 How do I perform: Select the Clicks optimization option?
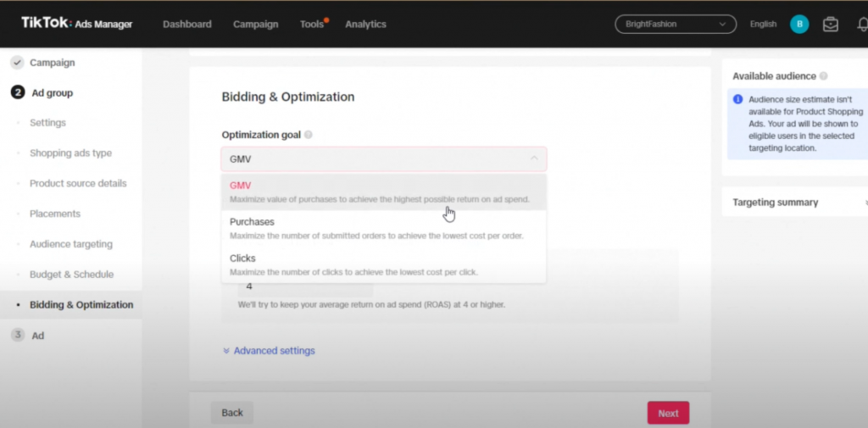point(242,258)
